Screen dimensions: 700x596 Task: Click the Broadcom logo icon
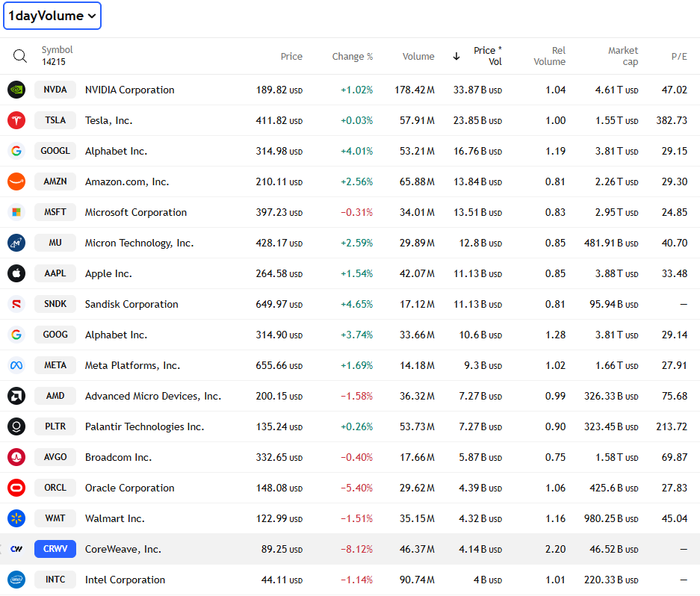(x=16, y=457)
